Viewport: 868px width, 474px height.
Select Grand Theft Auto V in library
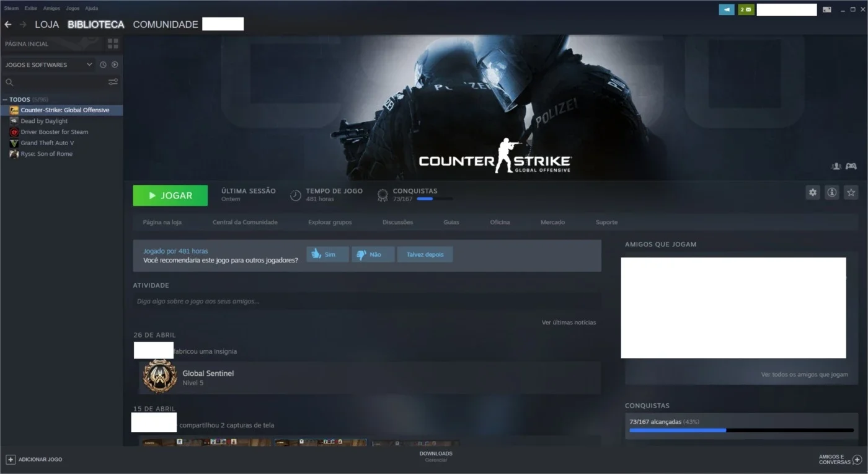coord(47,143)
